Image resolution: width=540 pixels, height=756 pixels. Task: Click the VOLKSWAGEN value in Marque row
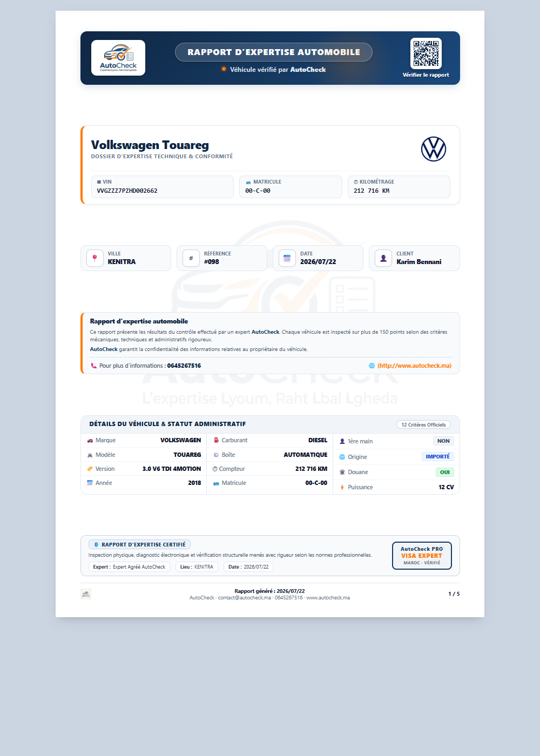(180, 441)
